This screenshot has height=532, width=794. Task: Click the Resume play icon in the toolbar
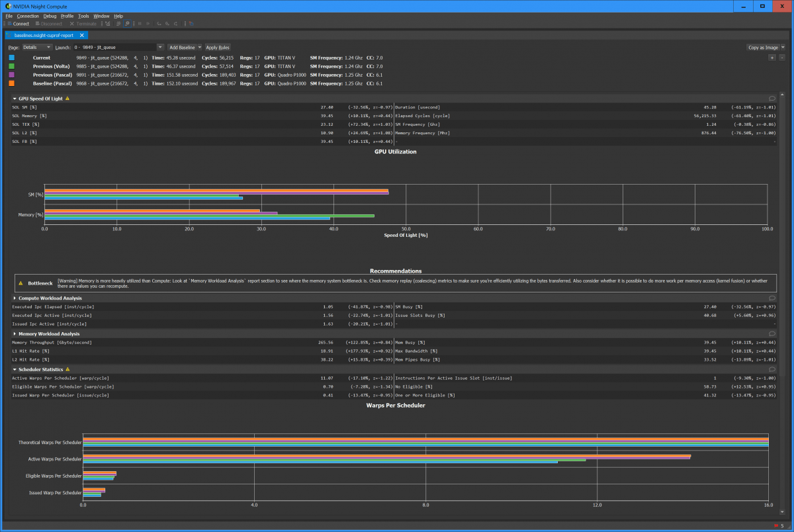pyautogui.click(x=149, y=24)
